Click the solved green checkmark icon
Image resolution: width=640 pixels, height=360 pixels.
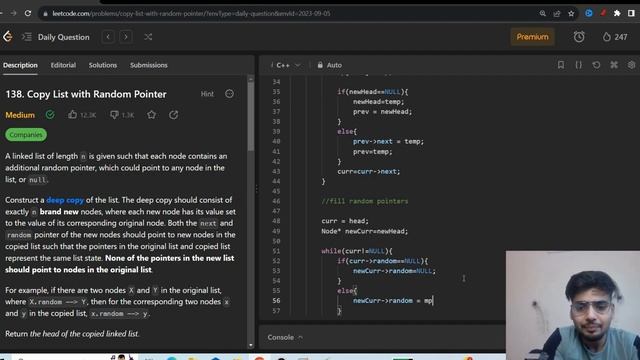click(x=50, y=115)
